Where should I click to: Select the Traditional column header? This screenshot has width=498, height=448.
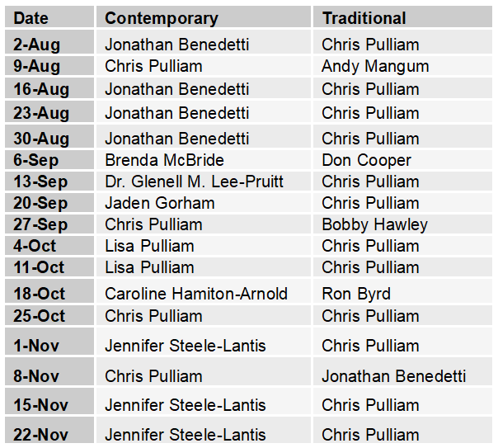click(402, 17)
